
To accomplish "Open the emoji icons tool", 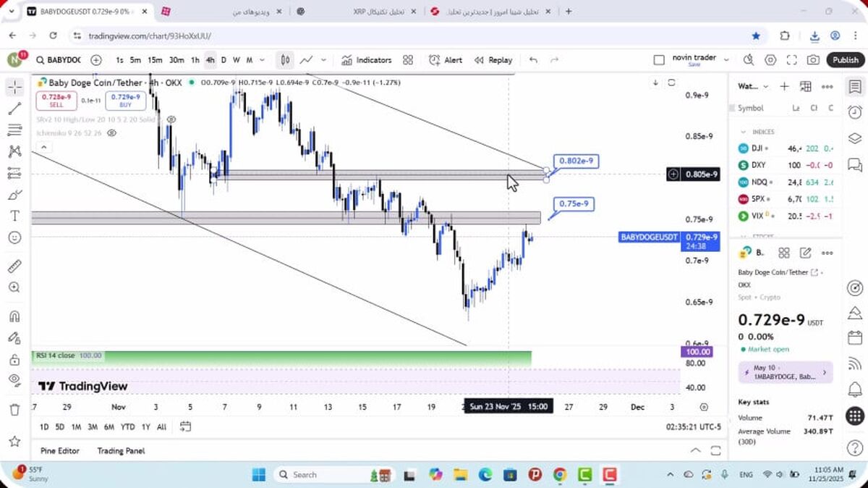I will coord(14,237).
